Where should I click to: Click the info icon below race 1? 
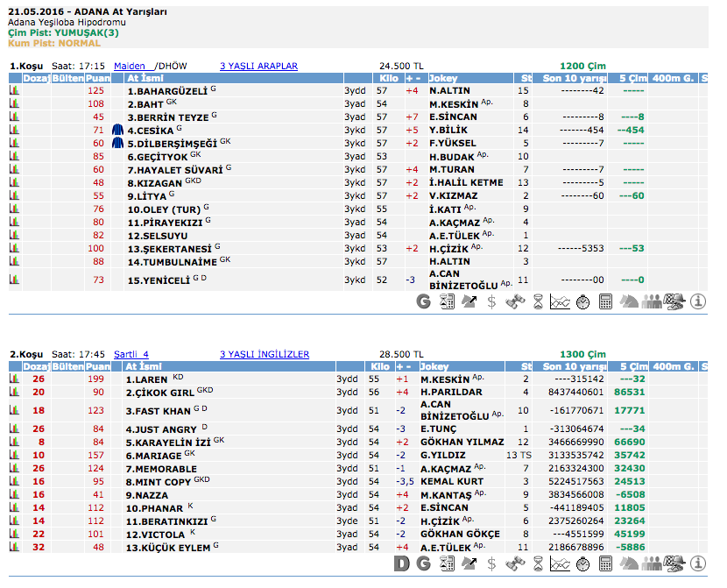coord(698,302)
